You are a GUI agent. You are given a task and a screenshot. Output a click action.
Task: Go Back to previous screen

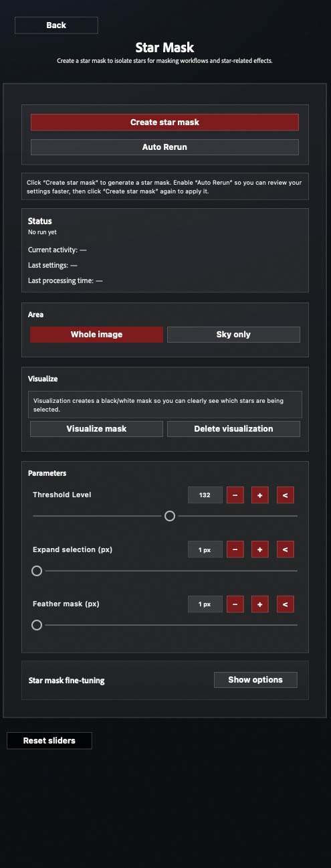point(56,25)
